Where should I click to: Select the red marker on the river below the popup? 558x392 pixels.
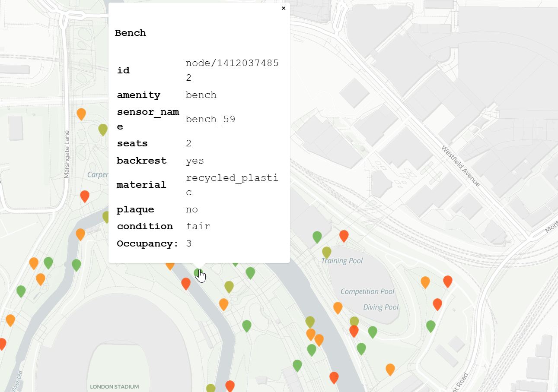pos(186,284)
